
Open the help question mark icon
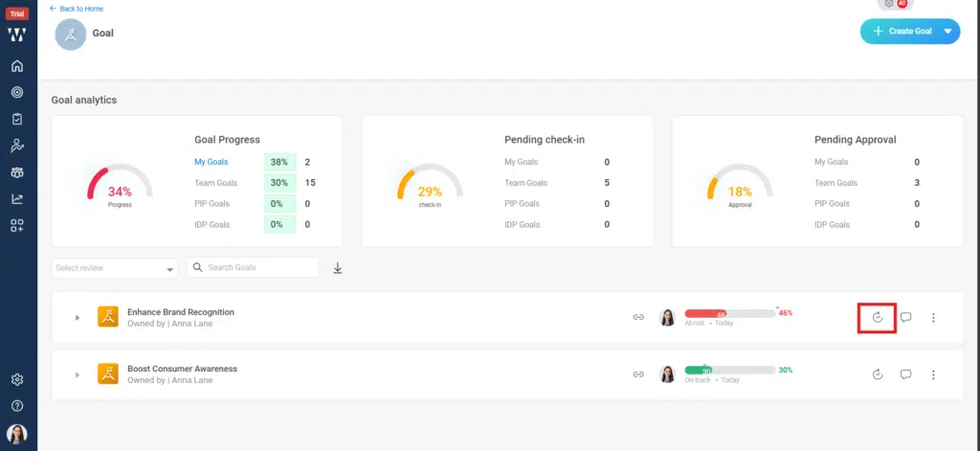click(x=17, y=406)
